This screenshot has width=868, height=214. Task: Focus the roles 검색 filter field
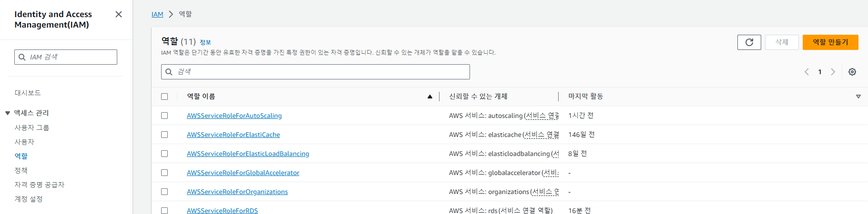click(316, 72)
